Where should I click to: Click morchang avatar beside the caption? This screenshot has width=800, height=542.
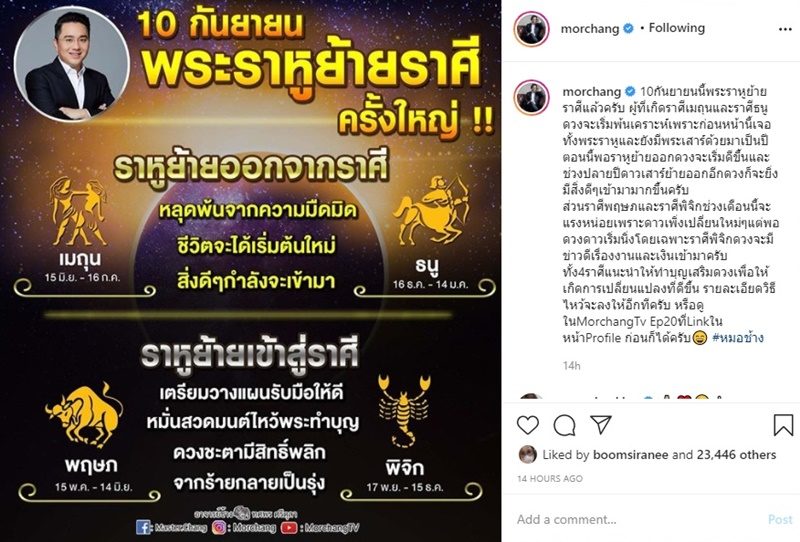[531, 96]
